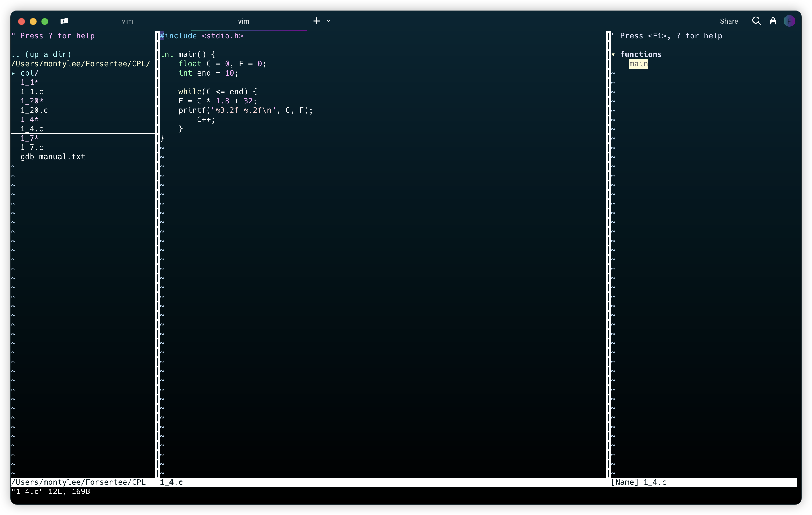
Task: Open the new tab options chevron
Action: point(328,21)
